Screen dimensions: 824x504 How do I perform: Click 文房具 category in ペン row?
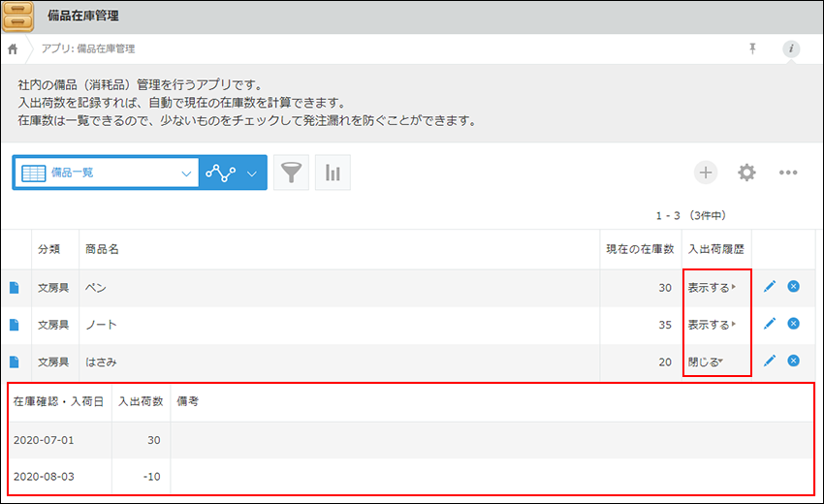coord(53,288)
